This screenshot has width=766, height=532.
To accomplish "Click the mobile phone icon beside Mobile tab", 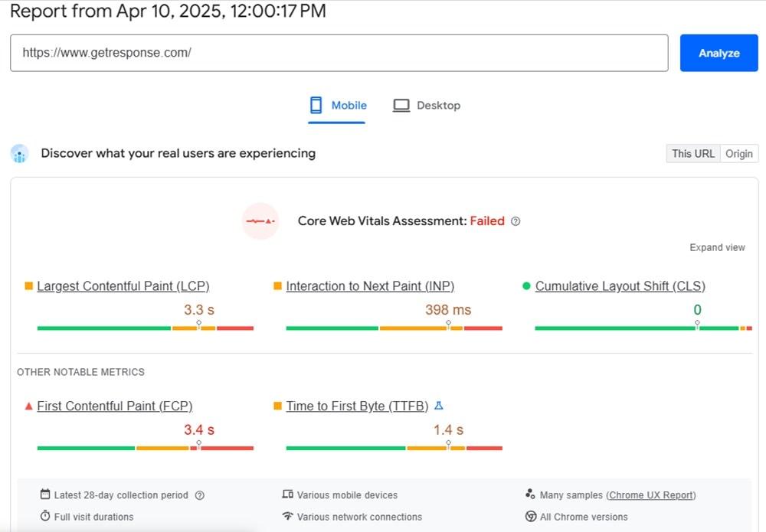I will click(315, 105).
